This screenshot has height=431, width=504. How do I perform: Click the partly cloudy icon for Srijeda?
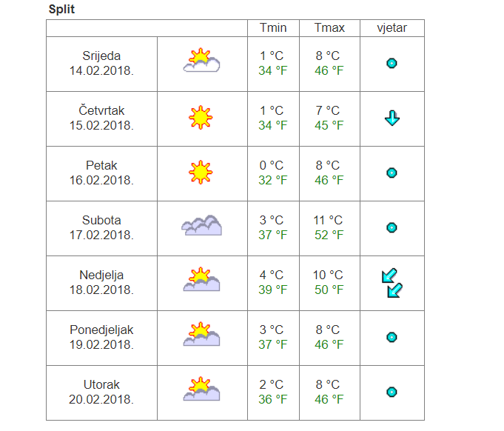(201, 60)
